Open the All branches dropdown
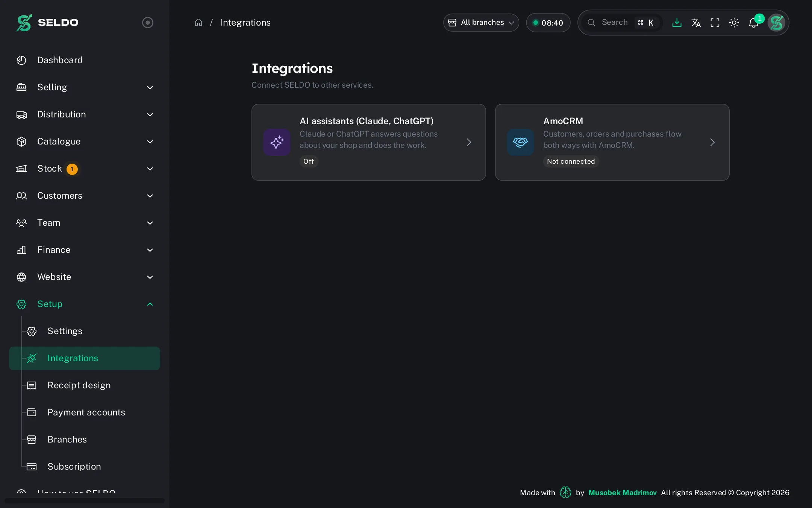This screenshot has width=812, height=508. coord(481,23)
